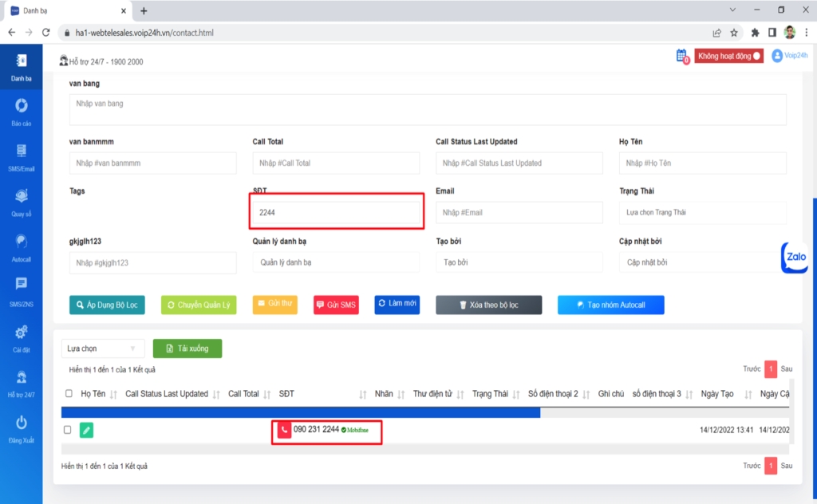Go to SMS/Email menu item
This screenshot has width=817, height=504.
click(x=22, y=156)
